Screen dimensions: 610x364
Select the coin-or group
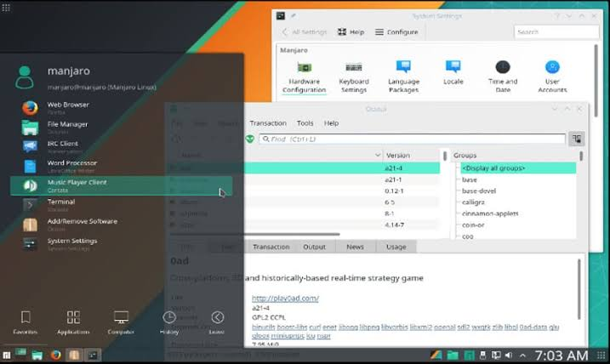(473, 225)
